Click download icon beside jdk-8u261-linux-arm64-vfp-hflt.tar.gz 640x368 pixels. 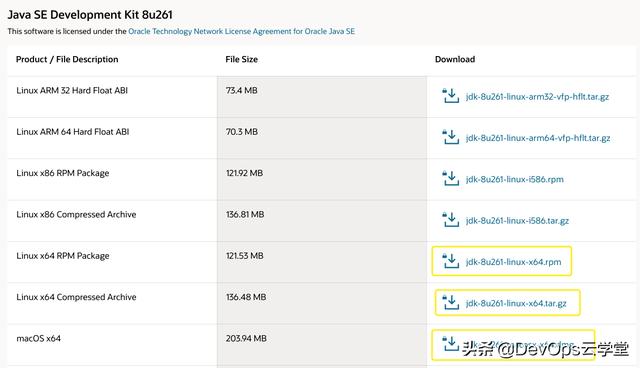(x=451, y=137)
